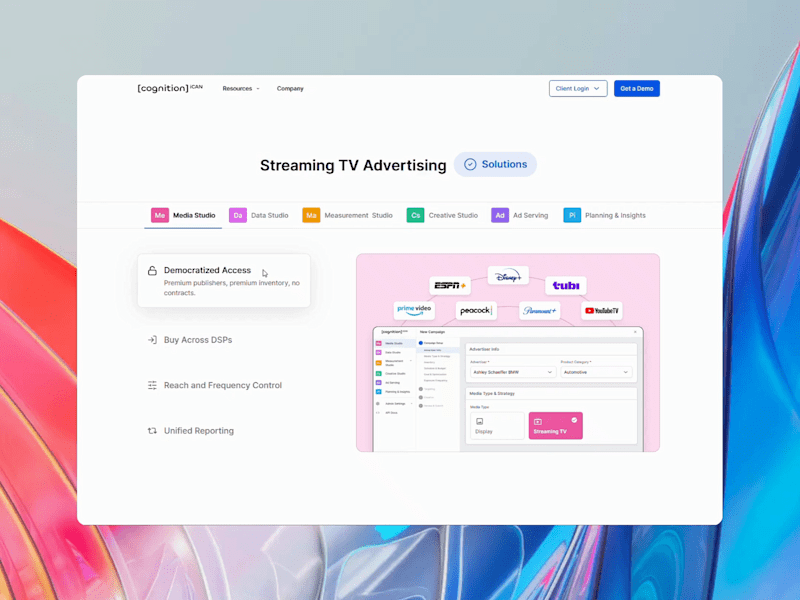The width and height of the screenshot is (800, 600).
Task: Open the Ad Serving tab
Action: [519, 215]
